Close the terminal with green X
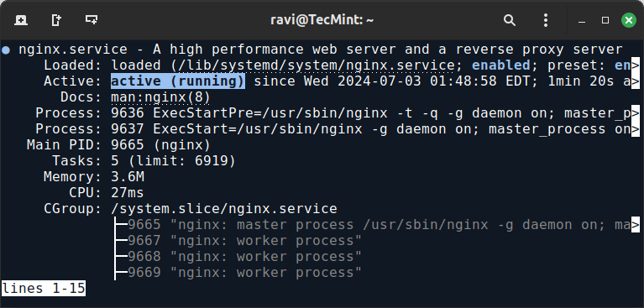The image size is (644, 308). (x=628, y=19)
